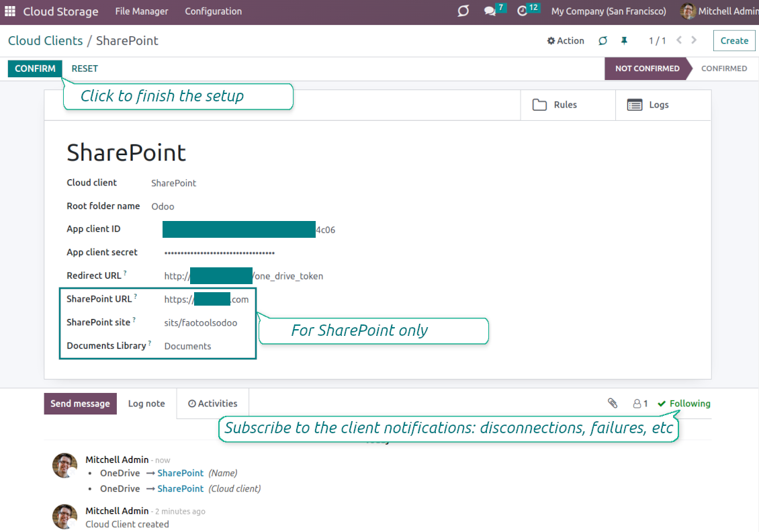
Task: Click the sits/faotoolsodoo site value
Action: point(200,323)
